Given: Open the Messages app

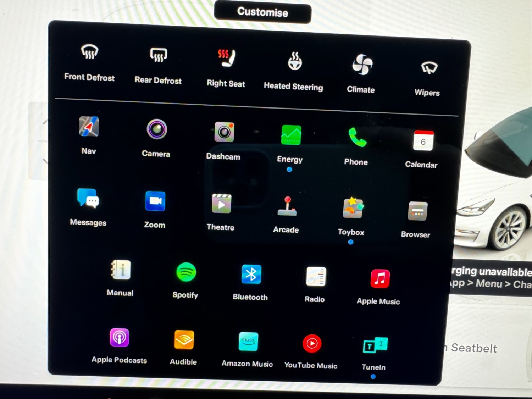Looking at the screenshot, I should (88, 198).
